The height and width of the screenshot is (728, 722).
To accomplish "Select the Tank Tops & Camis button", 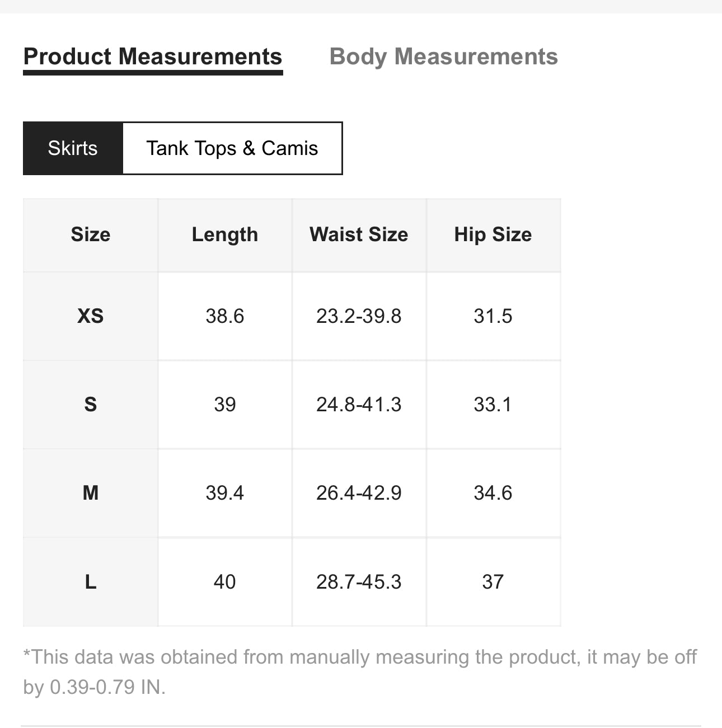I will 232,148.
